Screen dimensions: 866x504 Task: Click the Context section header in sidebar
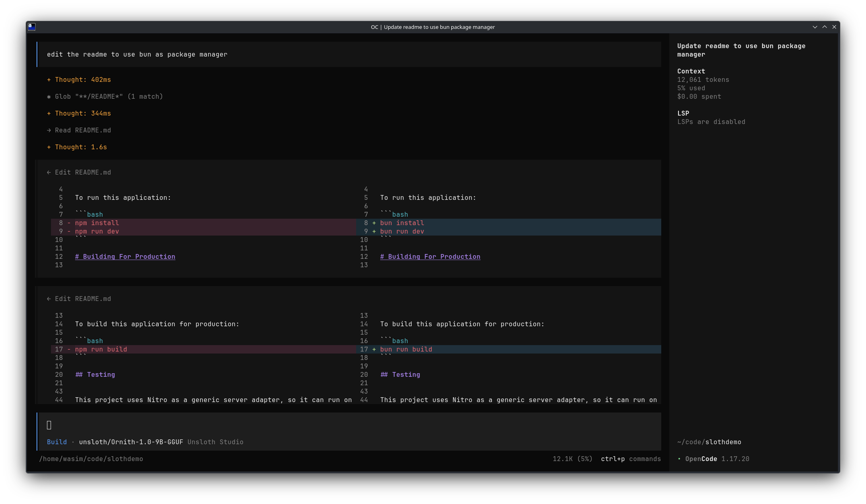click(x=691, y=71)
